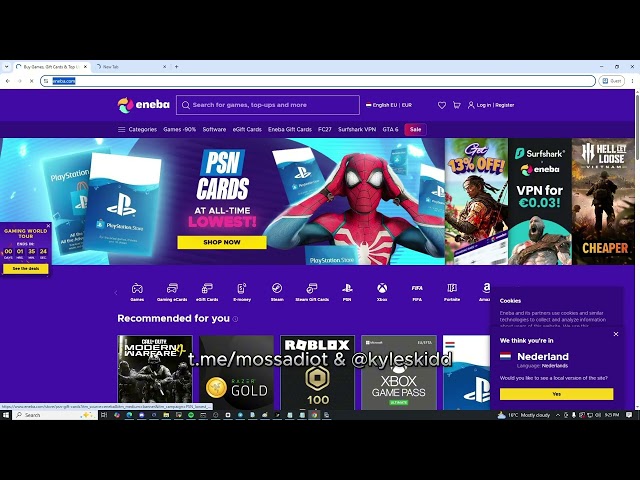The width and height of the screenshot is (640, 480).
Task: Click the search magnifier icon
Action: [x=186, y=105]
